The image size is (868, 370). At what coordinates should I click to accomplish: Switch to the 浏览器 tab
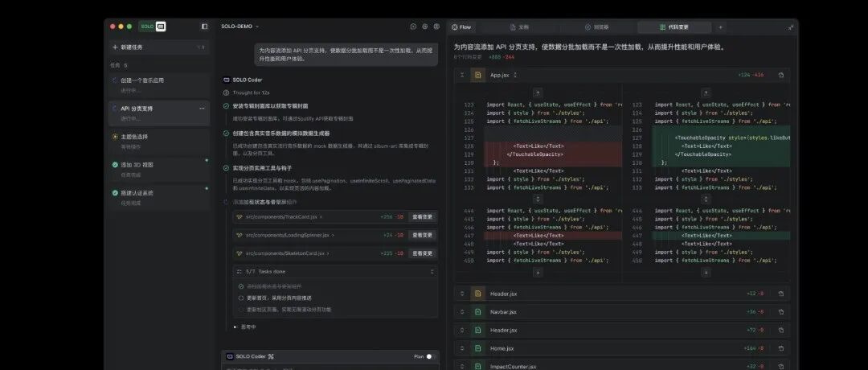pyautogui.click(x=596, y=27)
